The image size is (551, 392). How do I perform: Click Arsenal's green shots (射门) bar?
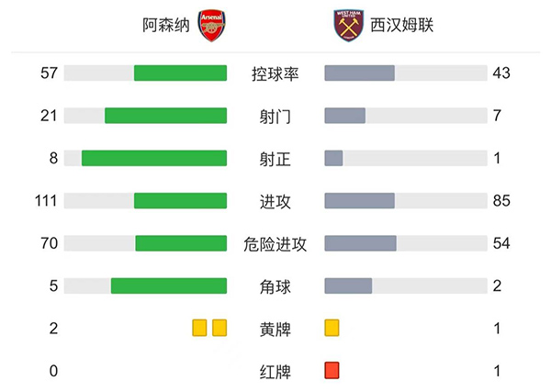pyautogui.click(x=165, y=116)
